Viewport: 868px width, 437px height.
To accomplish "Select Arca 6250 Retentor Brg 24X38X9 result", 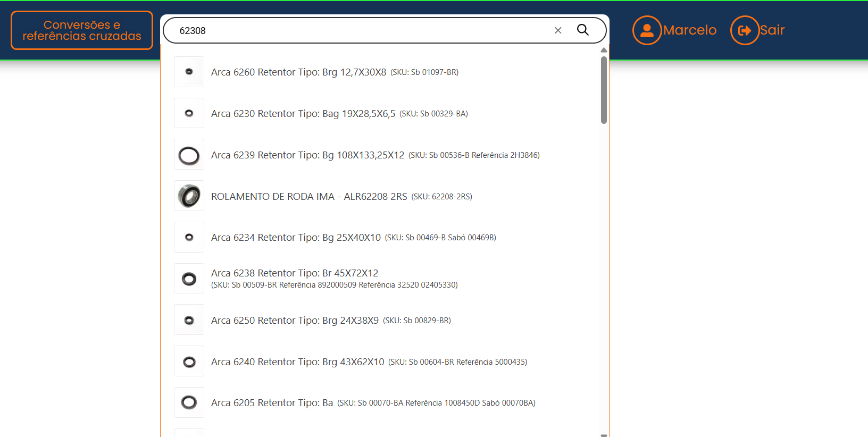I will click(295, 320).
